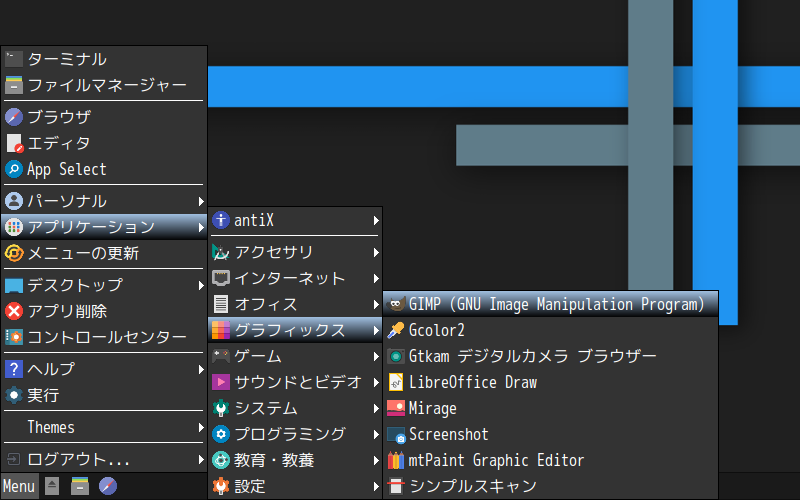Expand the オフィス submenu arrow
Viewport: 800px width, 500px height.
[x=376, y=305]
